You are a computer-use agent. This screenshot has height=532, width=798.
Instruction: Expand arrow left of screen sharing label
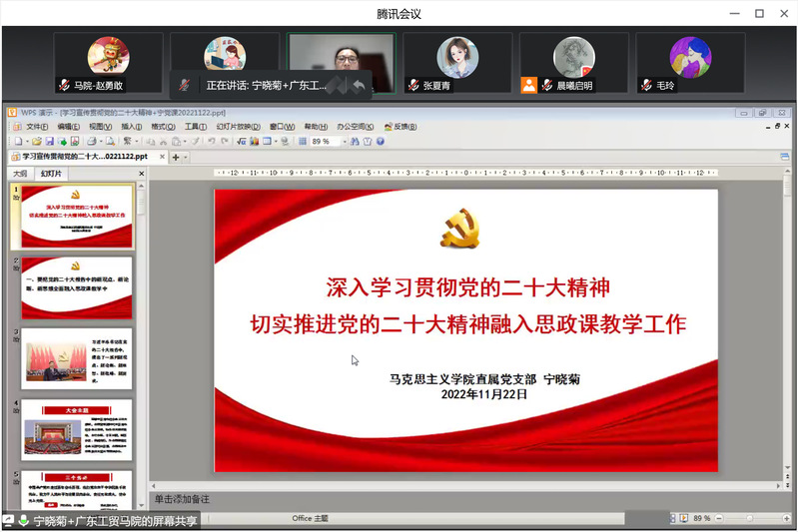pos(9,521)
